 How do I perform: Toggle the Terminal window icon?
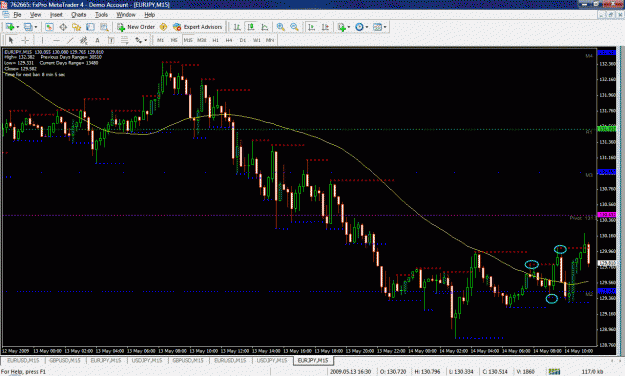(90, 27)
